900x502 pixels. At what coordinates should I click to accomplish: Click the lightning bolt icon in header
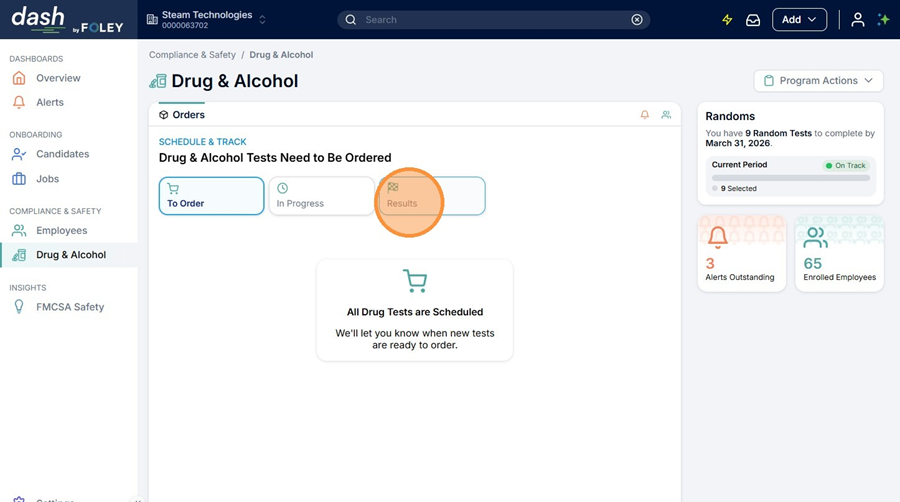[727, 20]
